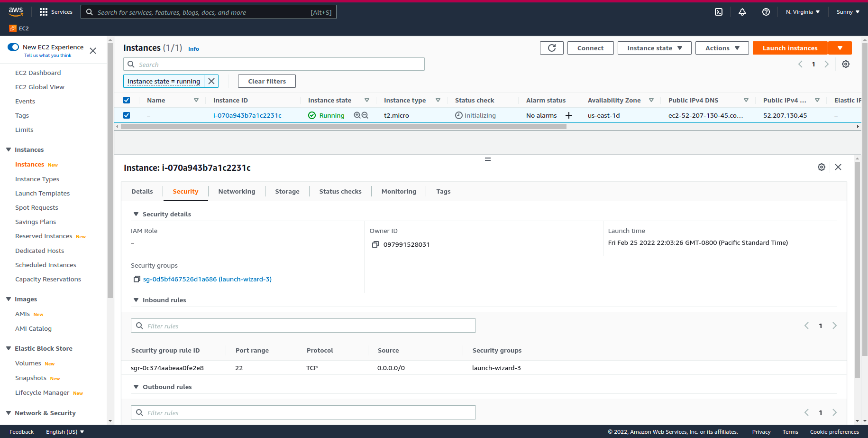Screen dimensions: 868x438
Task: Switch to the Status checks tab
Action: 340,191
